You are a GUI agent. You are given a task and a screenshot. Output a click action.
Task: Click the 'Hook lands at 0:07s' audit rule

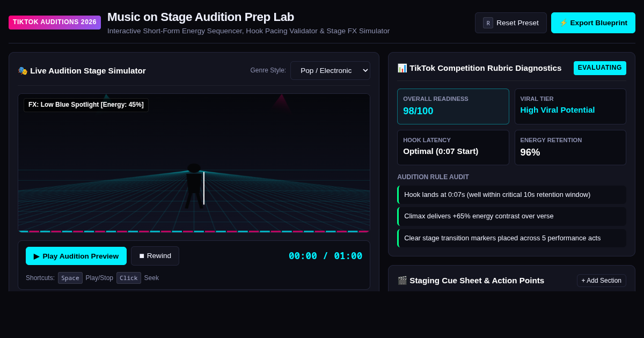(511, 195)
